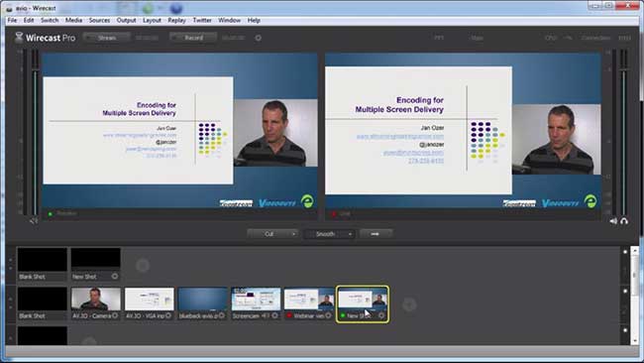
Task: Select the Webinar shot thumbnail
Action: 309,299
